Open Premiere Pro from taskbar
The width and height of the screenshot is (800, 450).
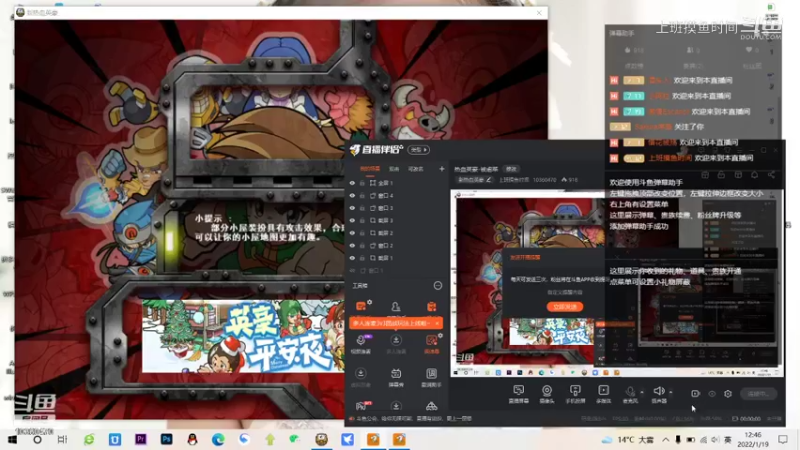pyautogui.click(x=140, y=439)
